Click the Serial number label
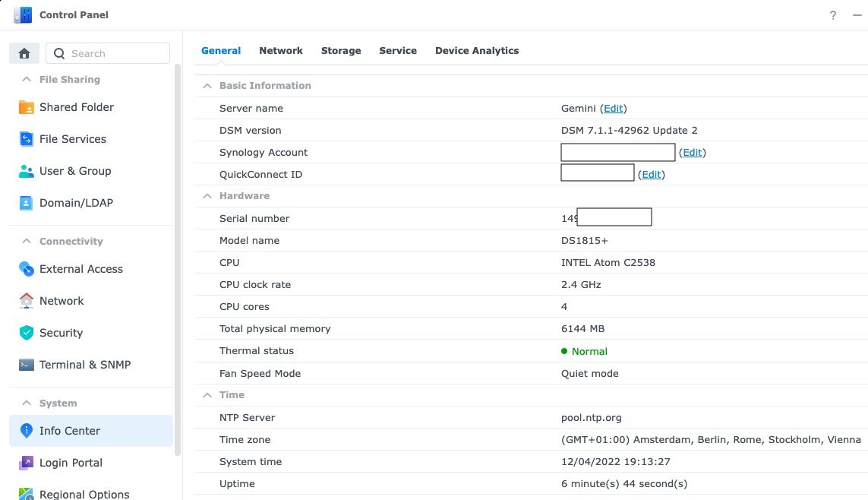The width and height of the screenshot is (868, 500). tap(254, 218)
